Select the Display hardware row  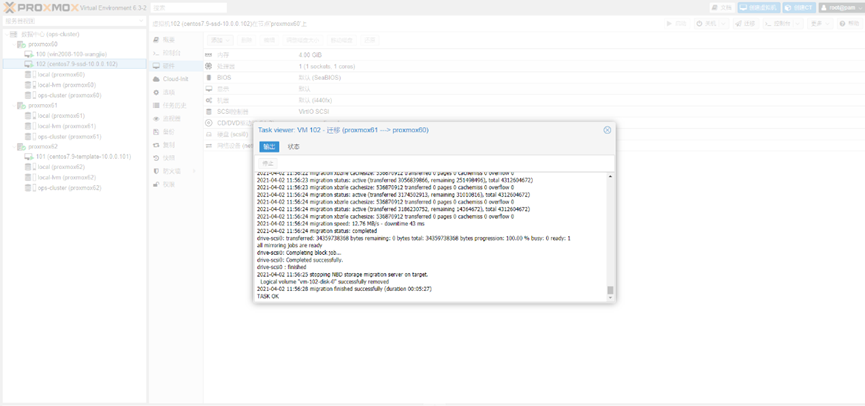tap(534, 89)
